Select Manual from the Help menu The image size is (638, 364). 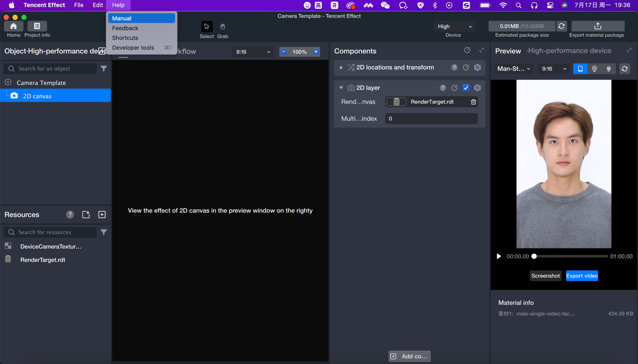click(x=142, y=18)
